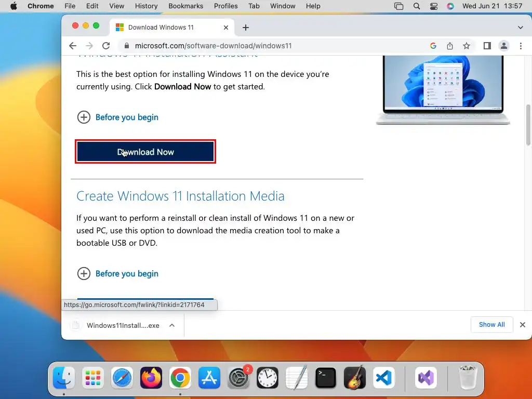Open Control Center in the menu bar
532x399 pixels.
point(434,6)
